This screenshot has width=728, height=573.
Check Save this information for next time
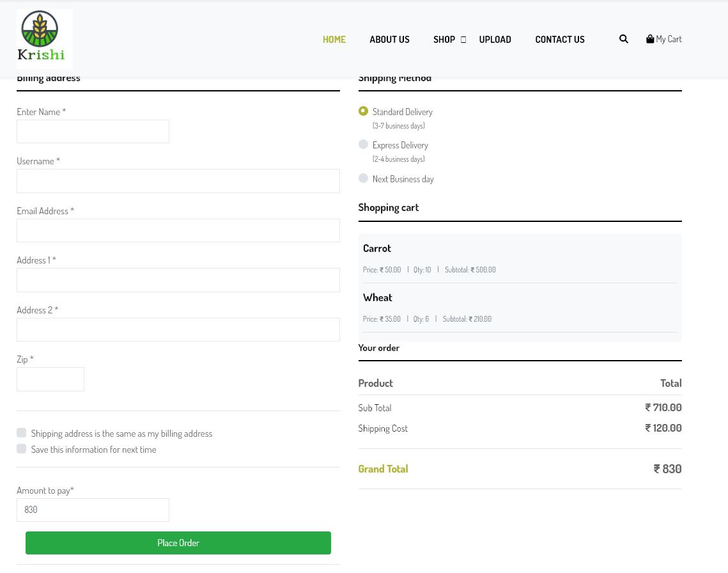21,448
